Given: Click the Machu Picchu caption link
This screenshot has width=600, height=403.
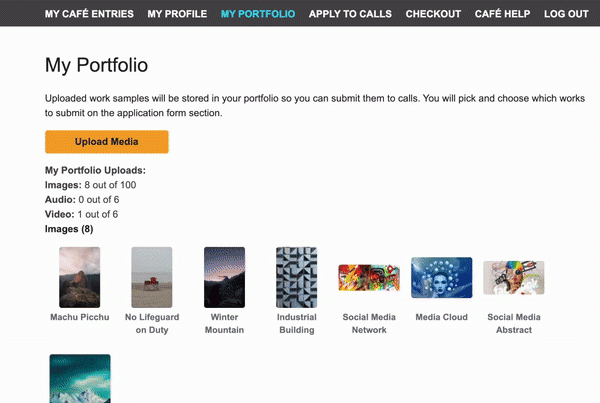Looking at the screenshot, I should click(80, 317).
